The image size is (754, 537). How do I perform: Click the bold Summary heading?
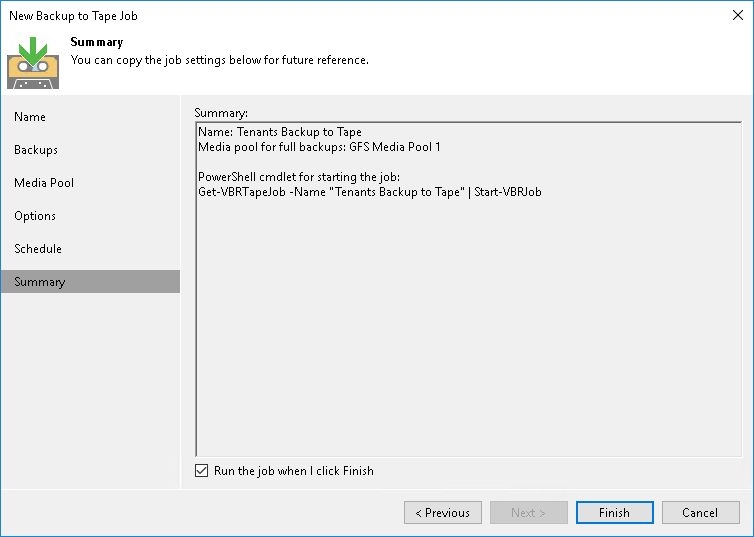coord(97,42)
